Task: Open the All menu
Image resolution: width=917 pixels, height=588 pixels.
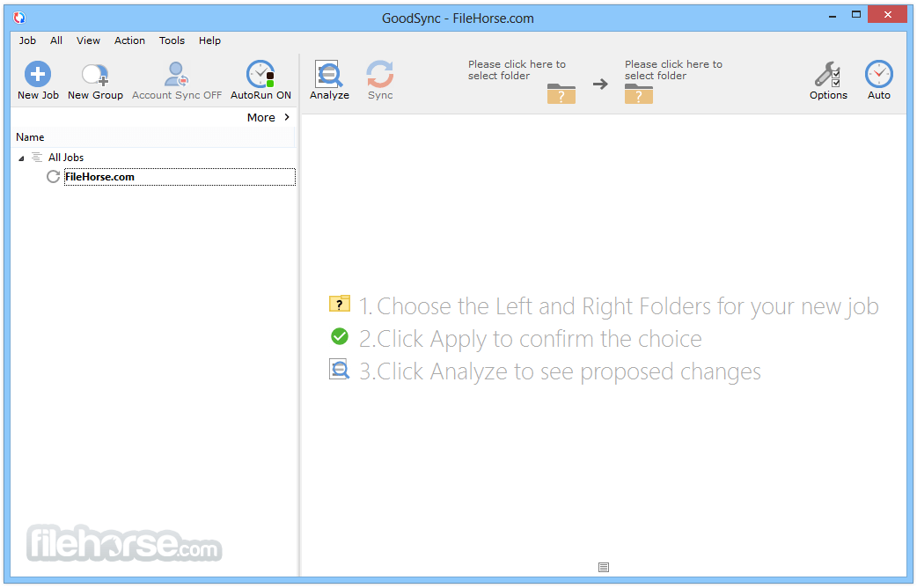Action: tap(56, 40)
